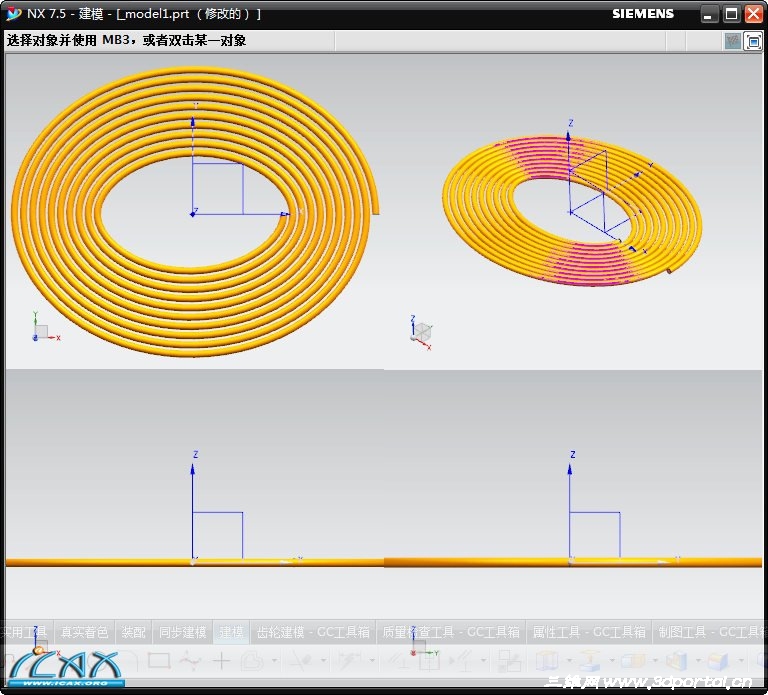Open 实用工具 toolbar tab
The width and height of the screenshot is (768, 695).
(x=24, y=632)
